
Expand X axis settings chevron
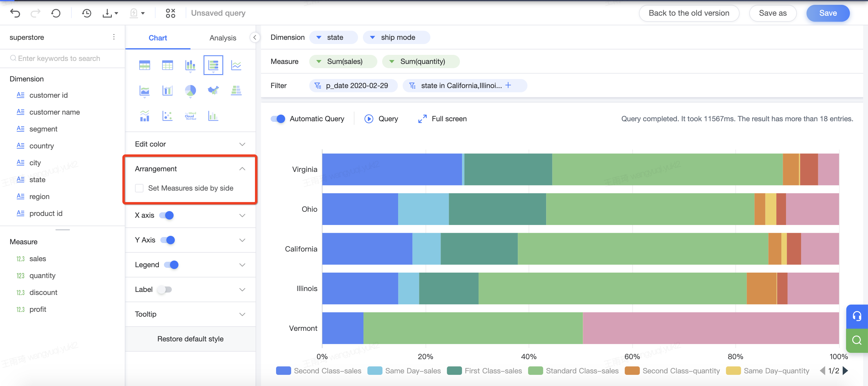(242, 215)
